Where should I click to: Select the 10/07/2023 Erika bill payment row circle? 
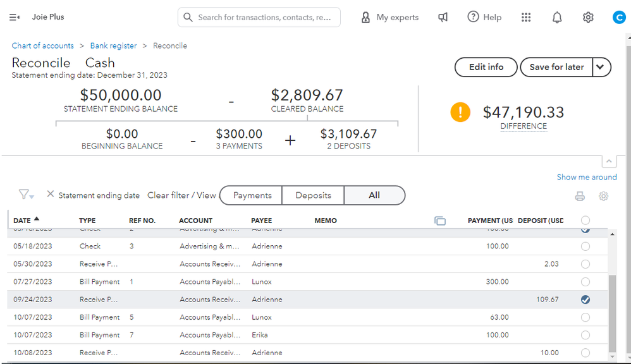(x=585, y=335)
